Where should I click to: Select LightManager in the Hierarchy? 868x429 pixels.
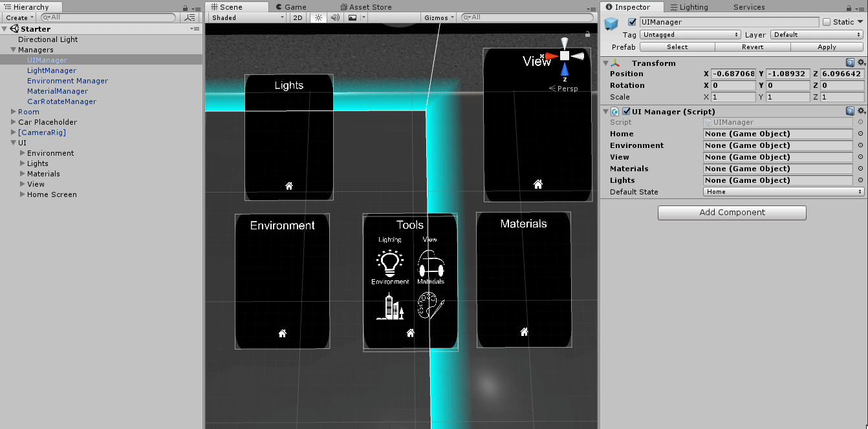click(x=52, y=70)
